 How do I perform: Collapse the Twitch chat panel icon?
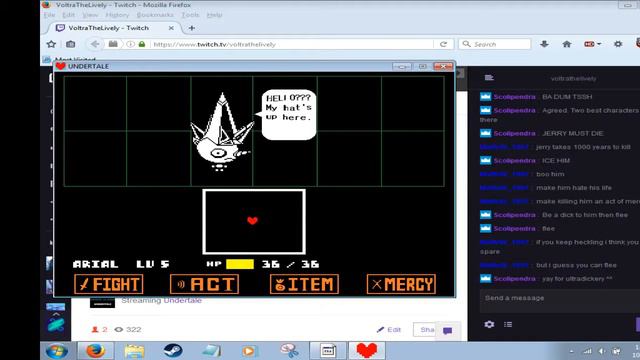489,78
